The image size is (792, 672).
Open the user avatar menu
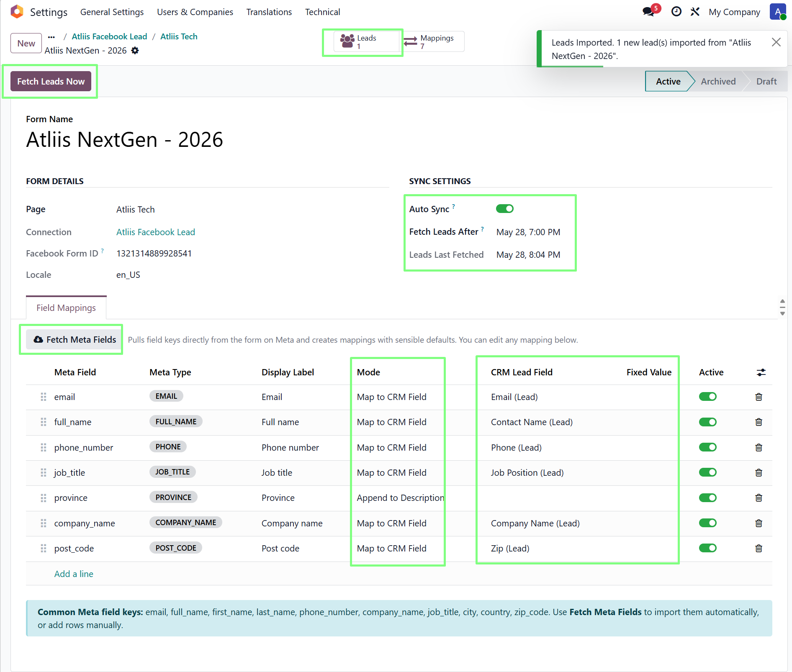click(778, 12)
